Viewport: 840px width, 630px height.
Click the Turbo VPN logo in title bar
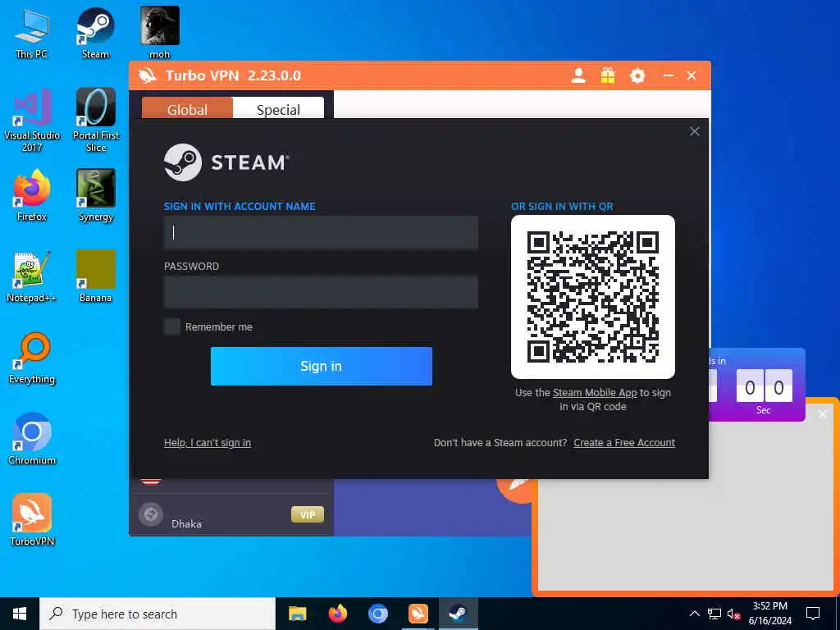click(x=148, y=75)
